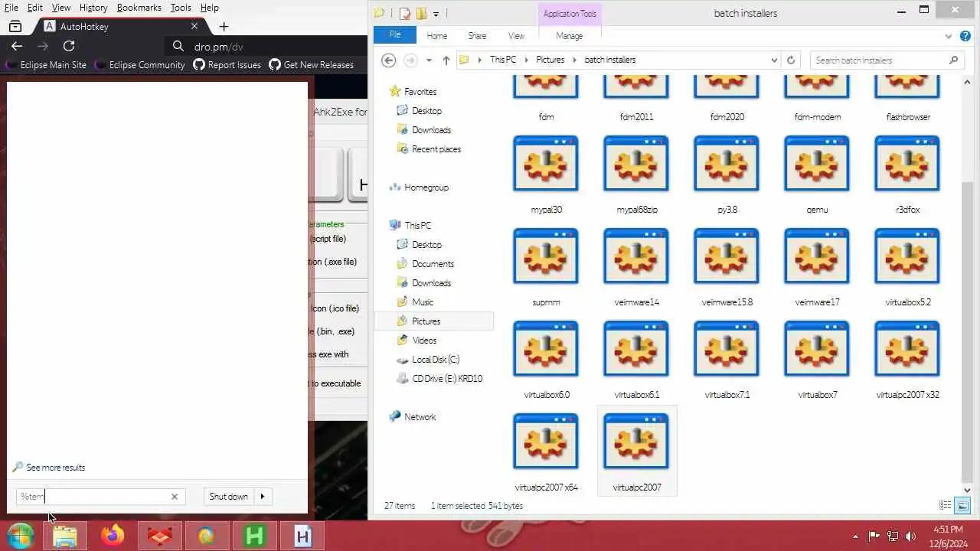Switch to details view in Explorer
980x551 pixels.
coord(946,505)
